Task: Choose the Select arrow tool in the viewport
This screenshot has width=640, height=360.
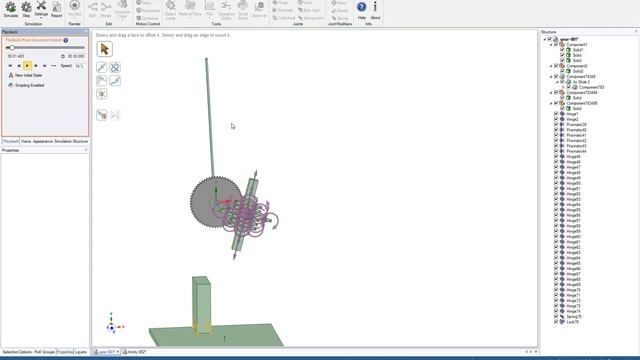Action: pyautogui.click(x=104, y=49)
